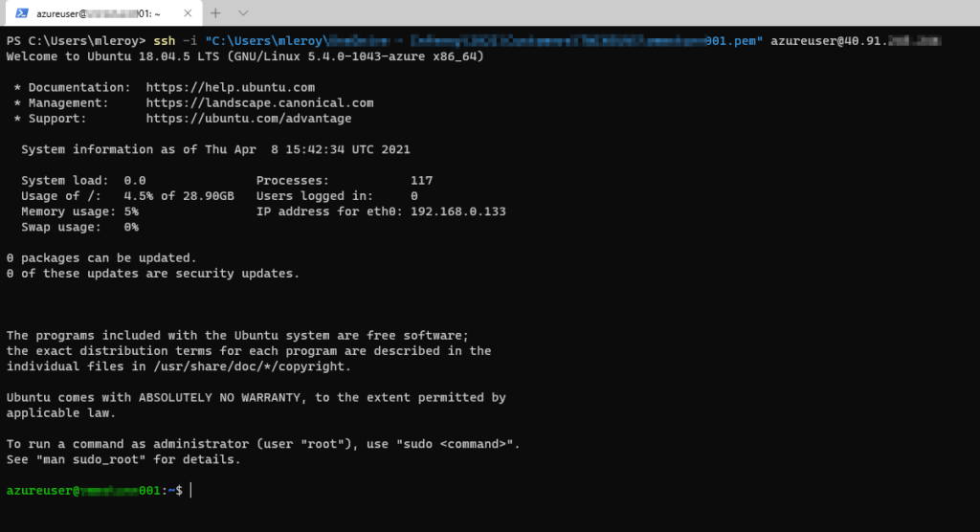The image size is (980, 532).
Task: Click the yellow ssh command word
Action: (x=165, y=41)
